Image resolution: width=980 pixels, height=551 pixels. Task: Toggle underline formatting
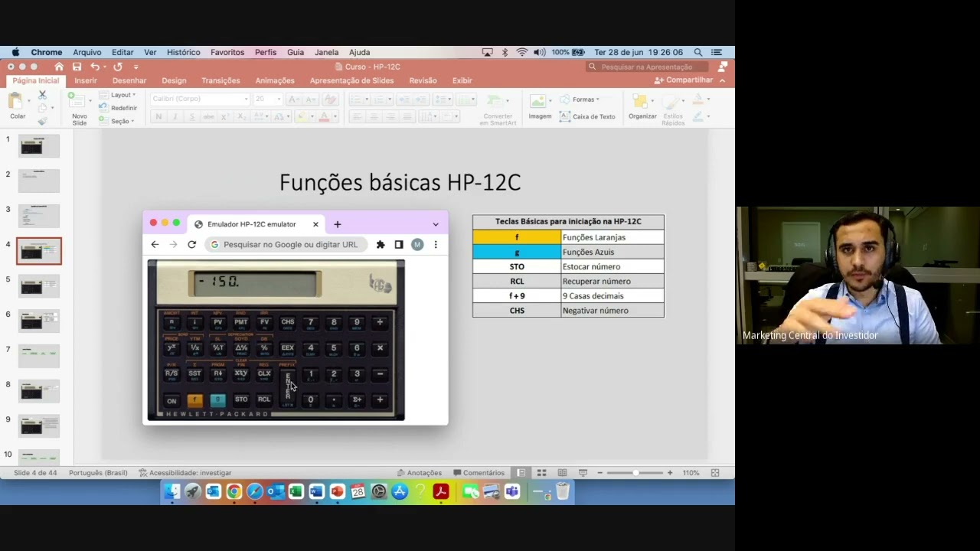pyautogui.click(x=191, y=117)
